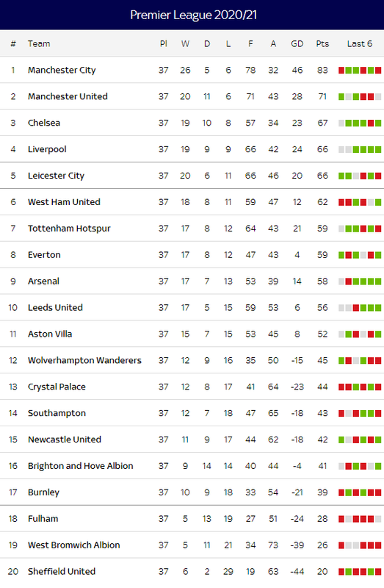
Task: Click Manchester City's latest red form square
Action: point(378,70)
